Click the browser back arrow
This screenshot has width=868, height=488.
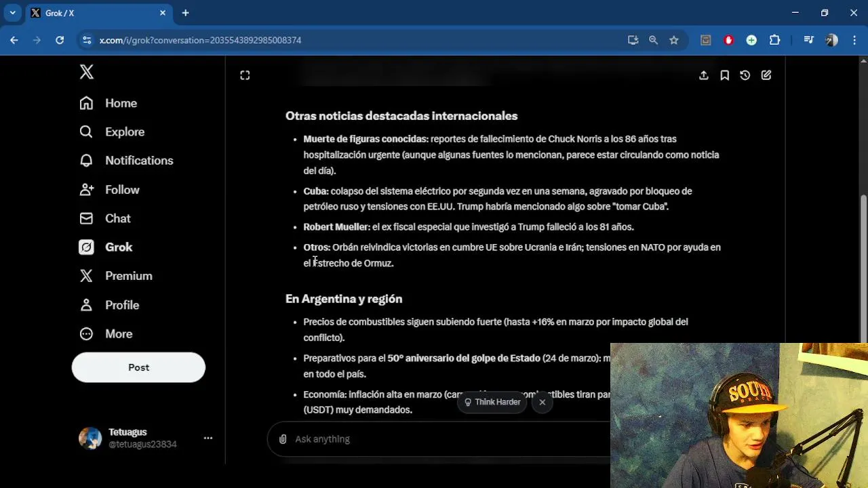click(x=14, y=40)
